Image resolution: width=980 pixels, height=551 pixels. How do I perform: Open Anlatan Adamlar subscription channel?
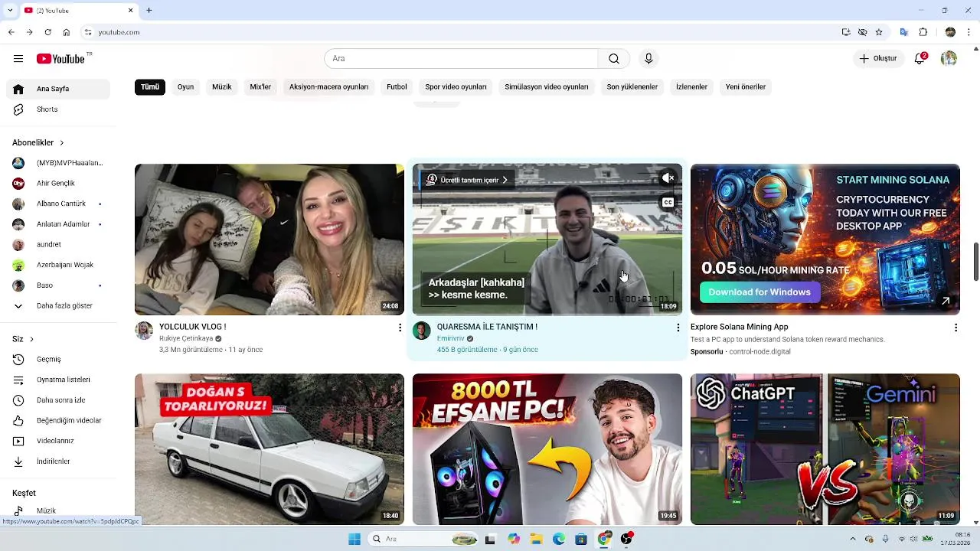click(x=58, y=224)
